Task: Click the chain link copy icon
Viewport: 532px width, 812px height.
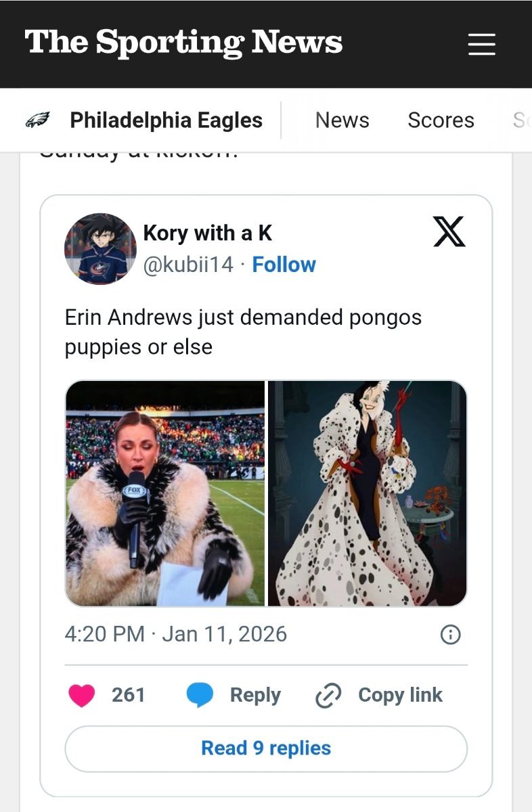Action: tap(328, 696)
